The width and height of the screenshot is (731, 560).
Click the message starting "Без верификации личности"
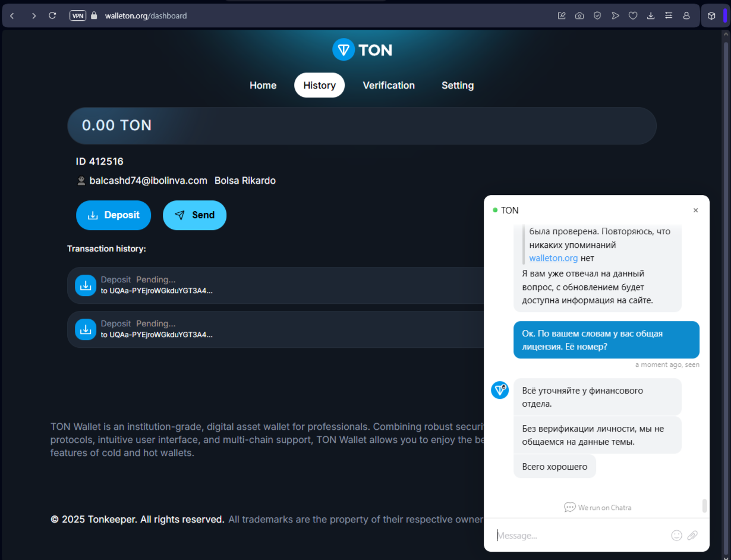(x=597, y=435)
